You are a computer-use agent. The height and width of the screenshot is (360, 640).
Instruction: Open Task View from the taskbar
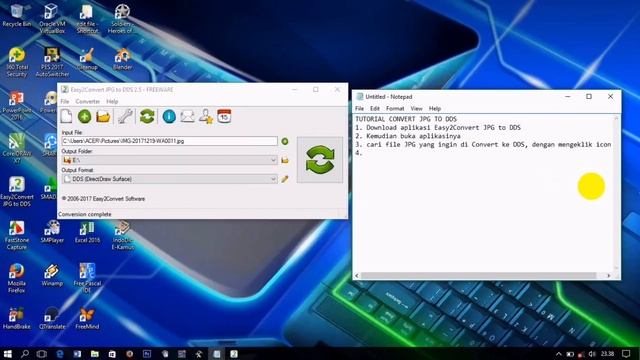(x=42, y=354)
